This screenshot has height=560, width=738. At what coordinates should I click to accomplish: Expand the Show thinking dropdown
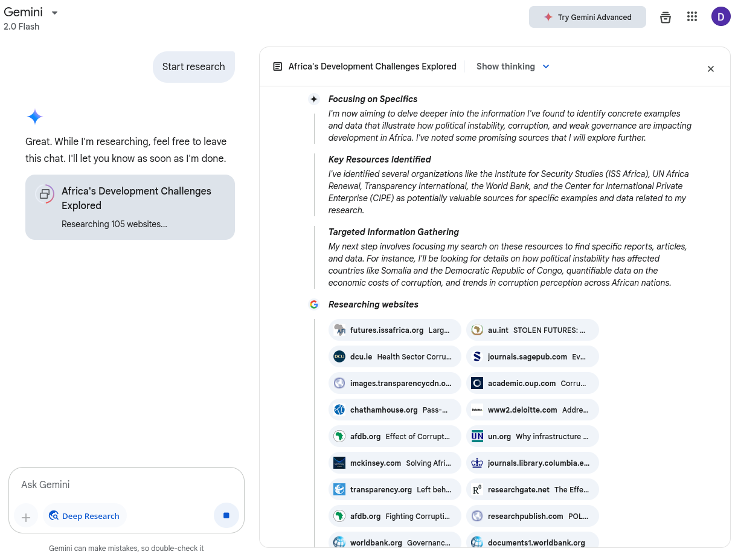(513, 66)
